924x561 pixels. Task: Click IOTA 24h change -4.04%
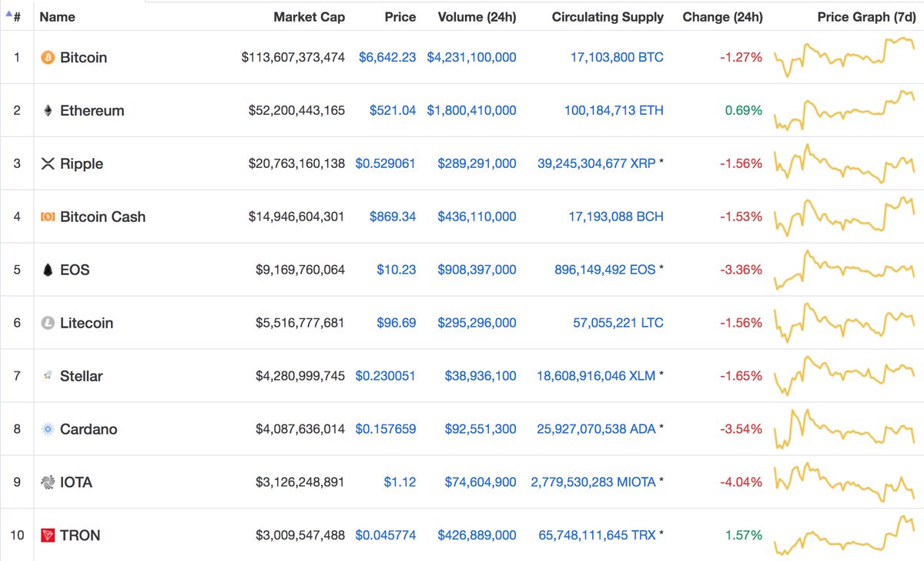point(742,483)
